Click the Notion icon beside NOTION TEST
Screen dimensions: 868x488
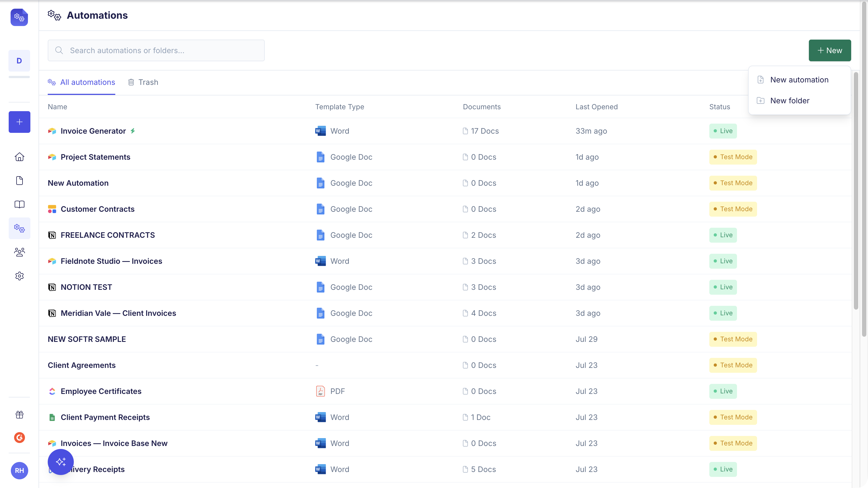(52, 287)
